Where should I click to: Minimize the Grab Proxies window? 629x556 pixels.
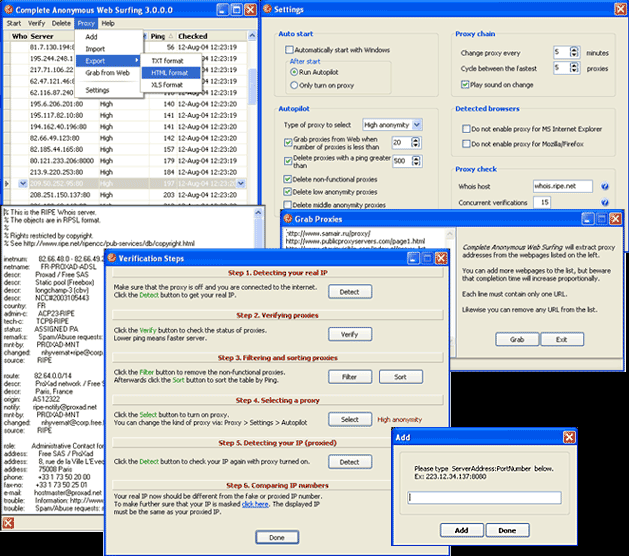tap(588, 219)
